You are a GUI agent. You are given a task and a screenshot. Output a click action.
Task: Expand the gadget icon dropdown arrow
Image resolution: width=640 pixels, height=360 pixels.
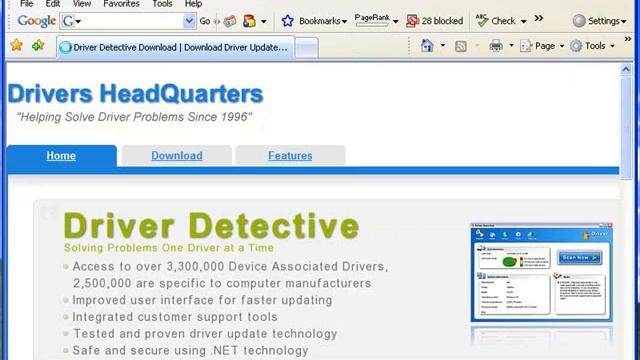coord(264,21)
